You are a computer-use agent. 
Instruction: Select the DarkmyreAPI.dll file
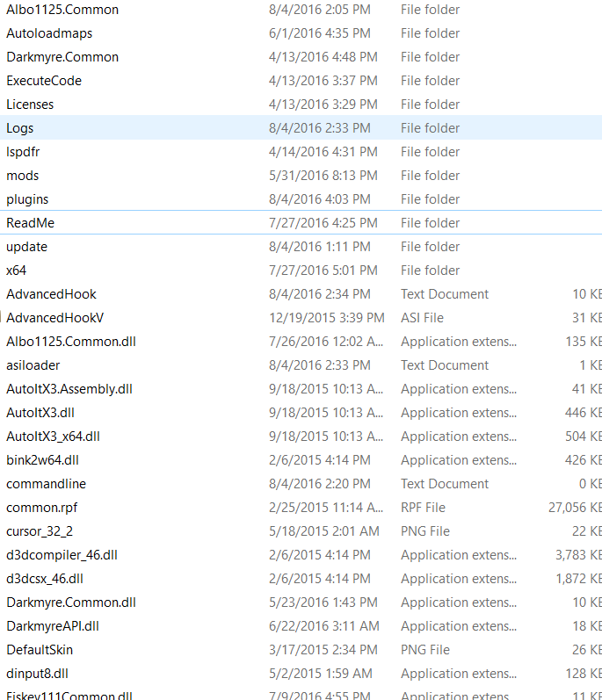point(53,626)
